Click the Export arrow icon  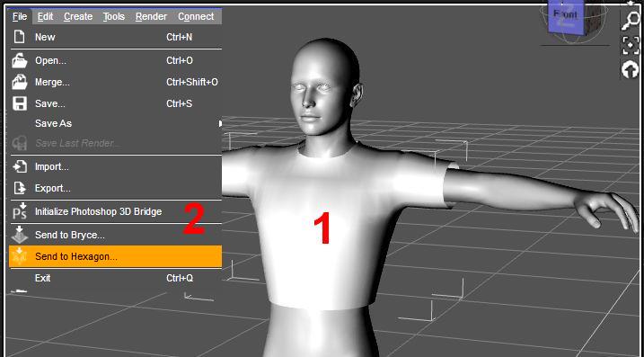(x=19, y=188)
